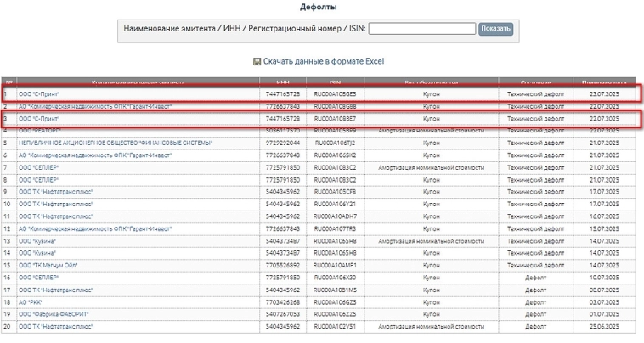Image resolution: width=644 pixels, height=343 pixels.
Task: Open the 'Скачать данные в формате Excel' link
Action: [324, 62]
